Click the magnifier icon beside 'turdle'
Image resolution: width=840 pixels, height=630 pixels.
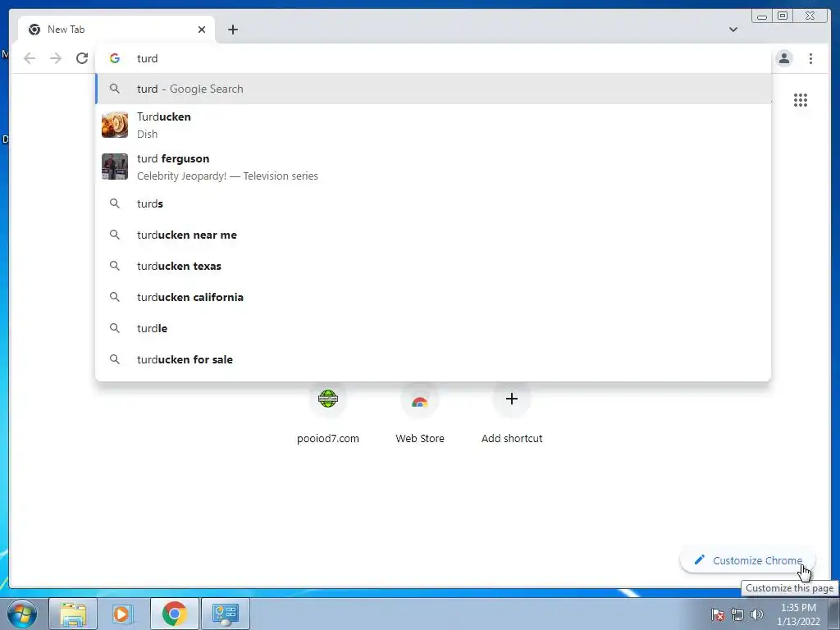click(x=115, y=328)
